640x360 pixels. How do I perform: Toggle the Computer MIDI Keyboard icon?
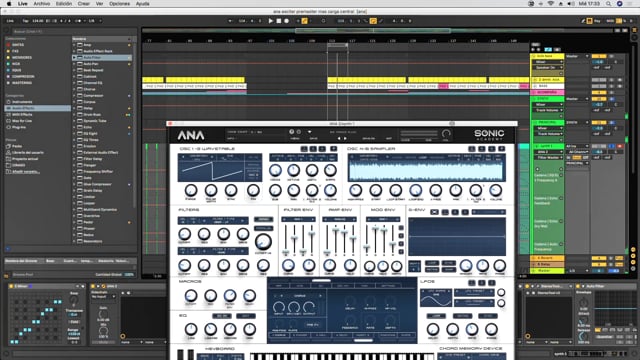[x=590, y=21]
